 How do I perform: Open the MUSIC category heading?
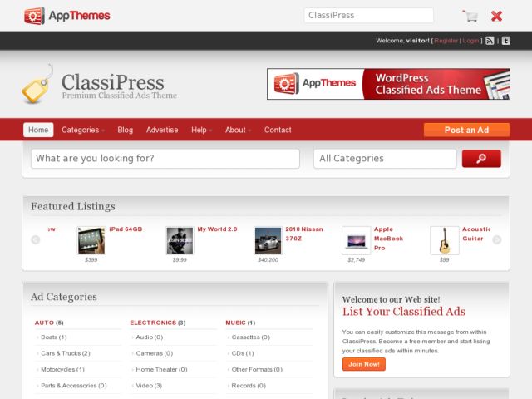pyautogui.click(x=235, y=323)
